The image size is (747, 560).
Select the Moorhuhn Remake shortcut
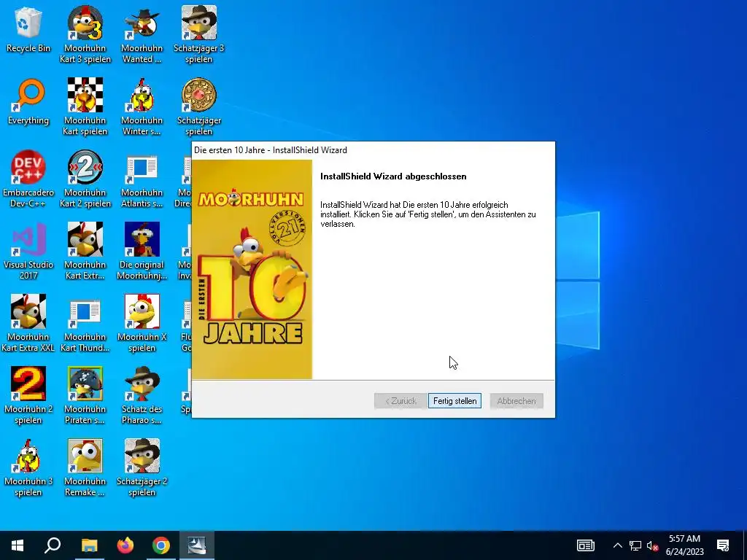coord(85,468)
